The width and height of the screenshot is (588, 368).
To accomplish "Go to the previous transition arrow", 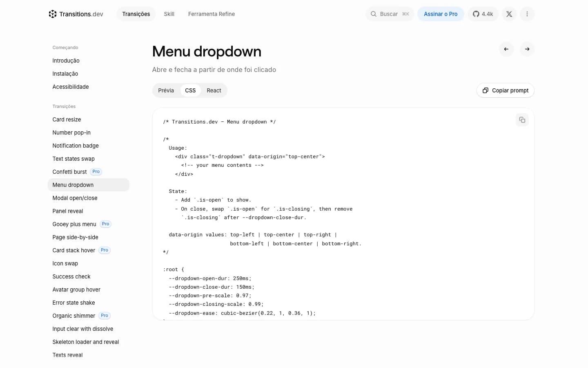I will click(506, 49).
